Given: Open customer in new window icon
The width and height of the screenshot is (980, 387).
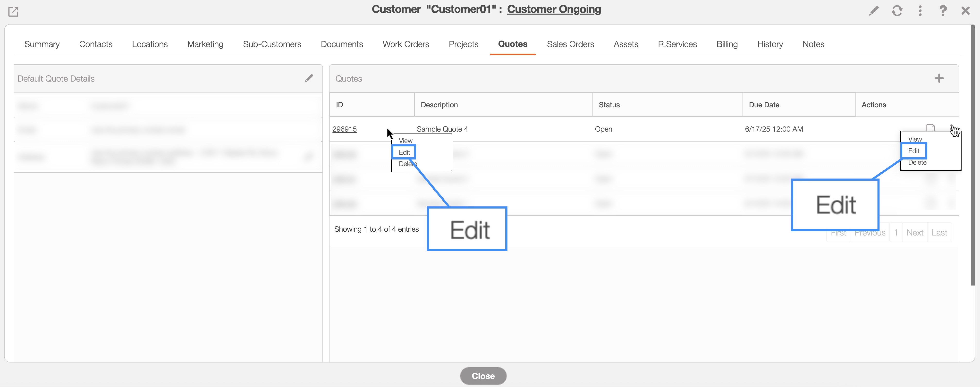Looking at the screenshot, I should coord(13,12).
